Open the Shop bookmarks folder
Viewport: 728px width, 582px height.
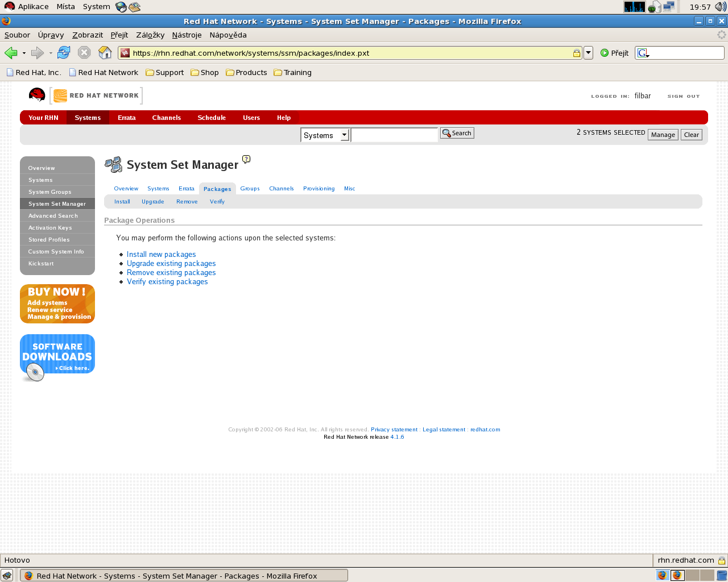coord(205,72)
